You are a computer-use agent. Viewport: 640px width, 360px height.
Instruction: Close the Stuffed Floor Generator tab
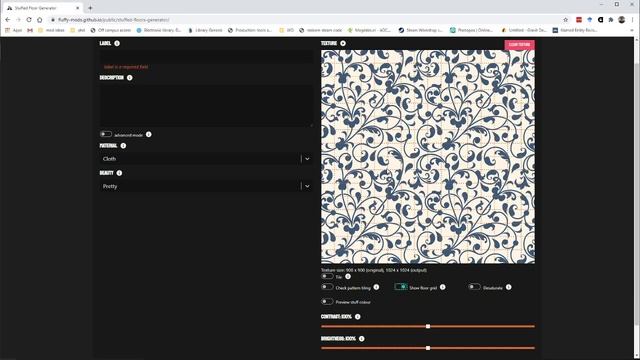point(78,8)
